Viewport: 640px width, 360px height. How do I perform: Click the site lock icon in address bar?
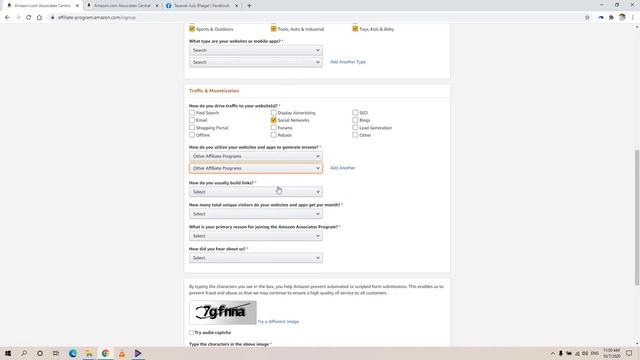click(x=52, y=18)
